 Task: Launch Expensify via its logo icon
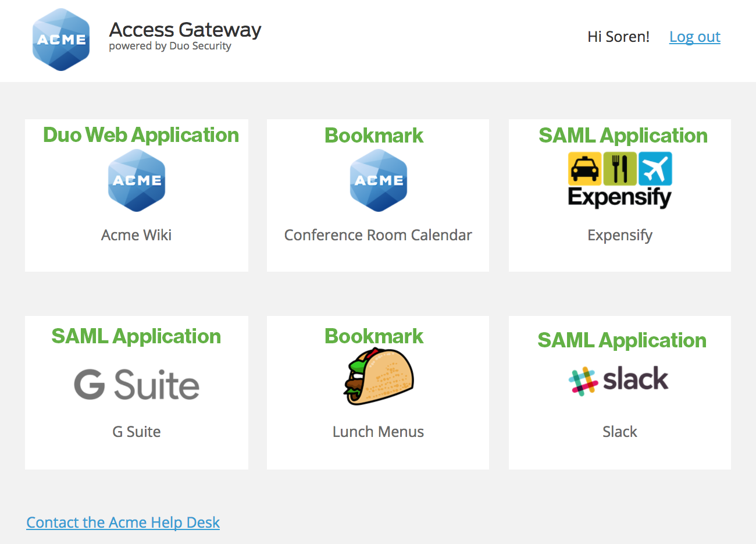point(619,180)
